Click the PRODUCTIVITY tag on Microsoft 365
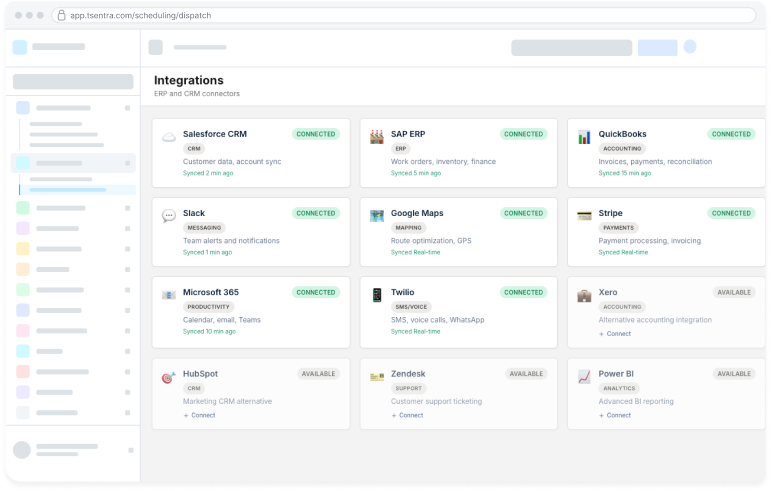This screenshot has height=491, width=771. click(208, 307)
